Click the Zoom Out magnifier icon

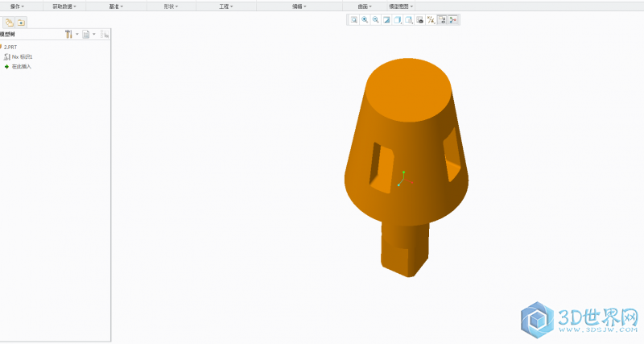click(375, 19)
